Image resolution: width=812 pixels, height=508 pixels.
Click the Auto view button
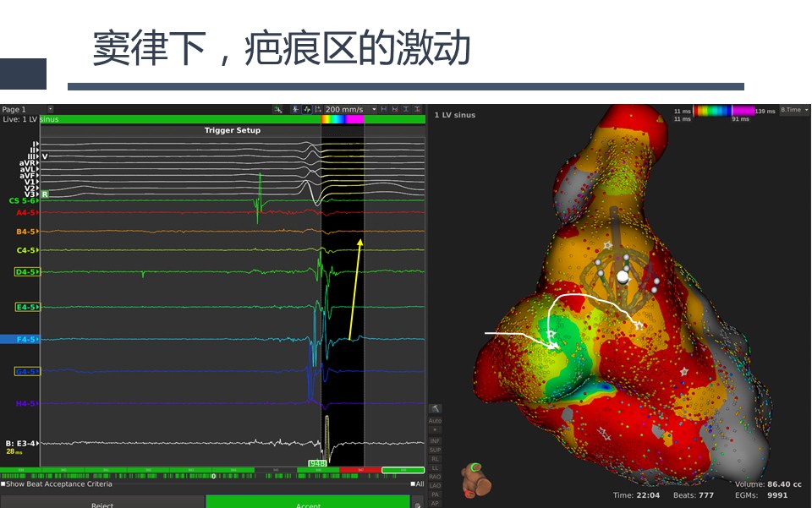click(435, 421)
